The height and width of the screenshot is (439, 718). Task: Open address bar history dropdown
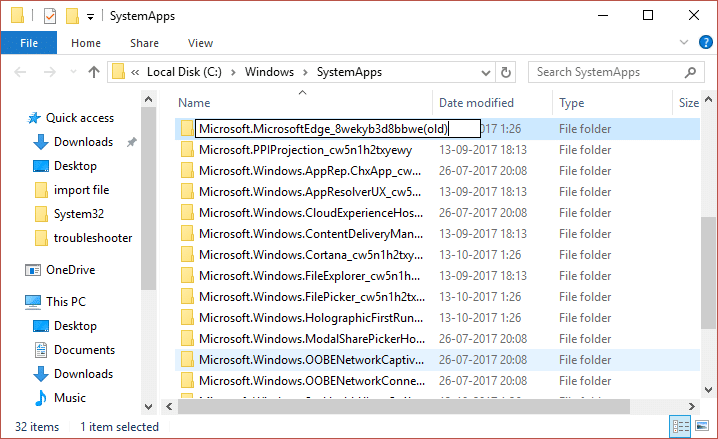coord(486,72)
